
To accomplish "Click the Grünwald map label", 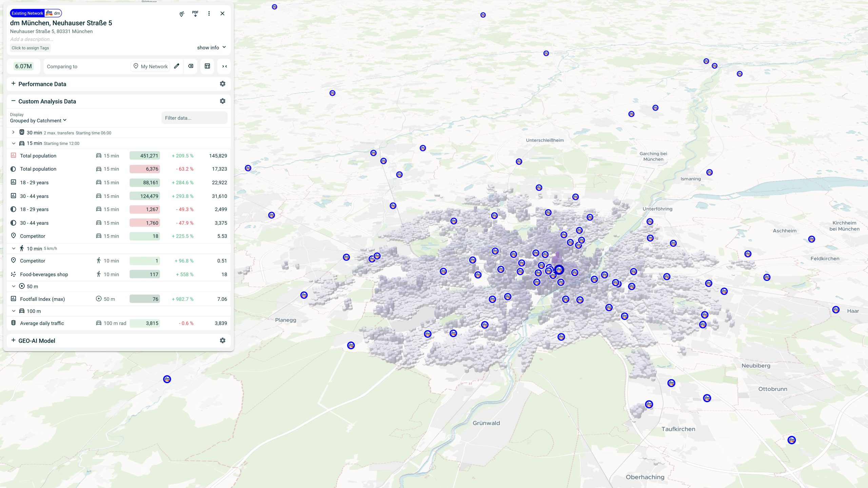I will [486, 423].
